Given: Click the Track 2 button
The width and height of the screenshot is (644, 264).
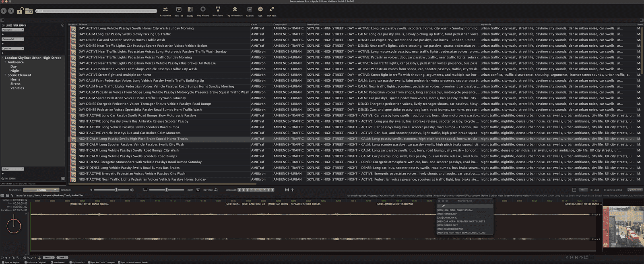Looking at the screenshot, I should (62, 258).
